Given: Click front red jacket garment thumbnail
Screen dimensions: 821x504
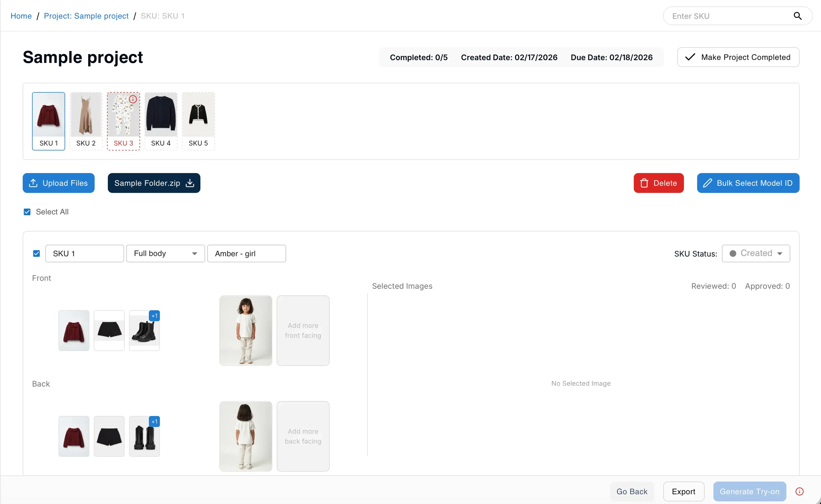Looking at the screenshot, I should [x=74, y=330].
